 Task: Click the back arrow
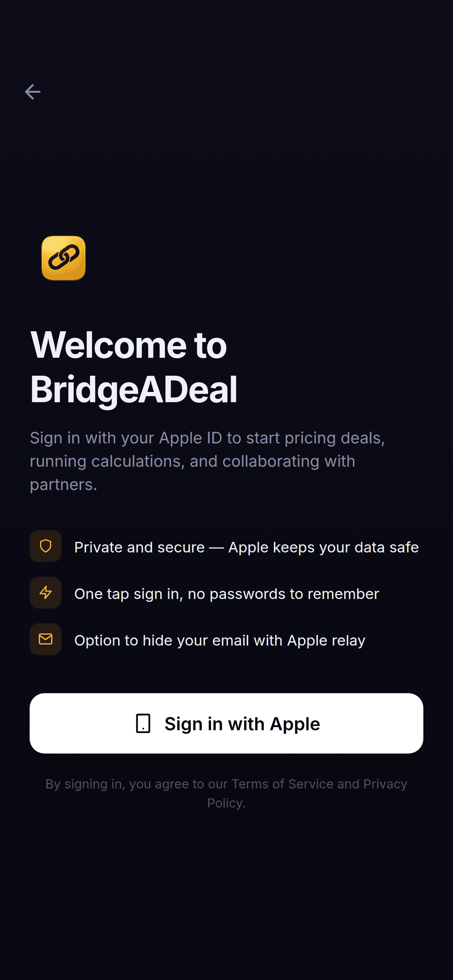pos(34,92)
